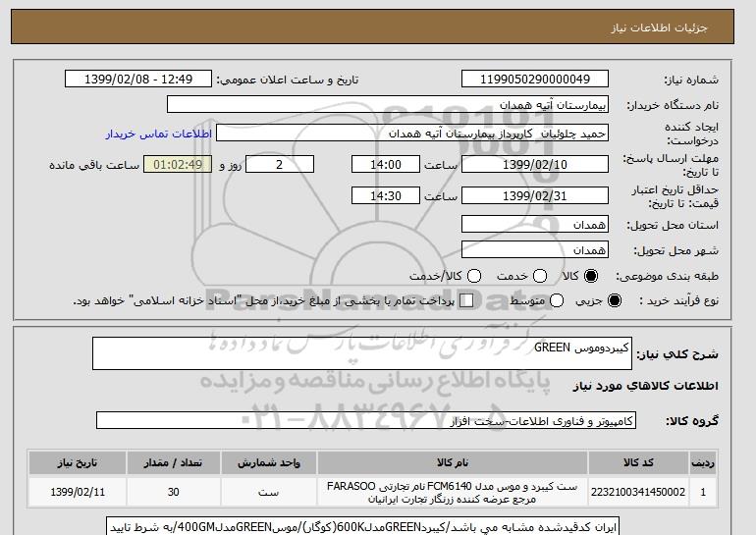Click the گروه کالا label
Viewport: 756px width, 535px height.
click(692, 421)
